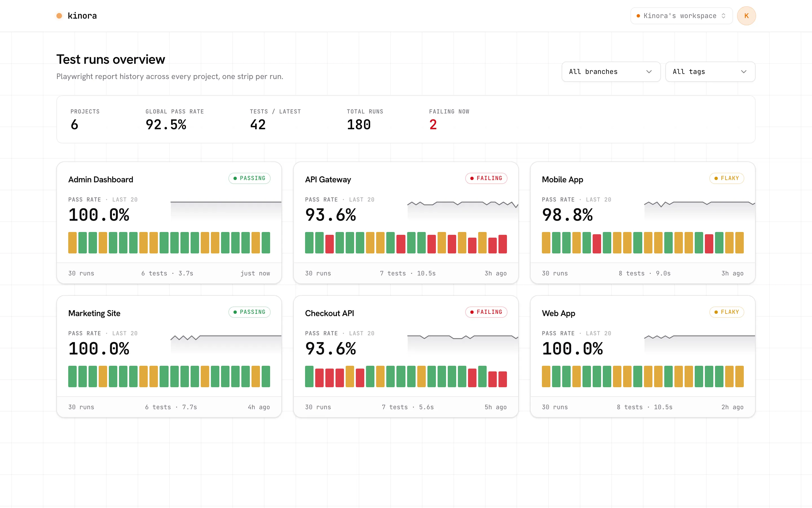Click Marketing Site 100.0% pass rate
812x508 pixels.
point(99,349)
